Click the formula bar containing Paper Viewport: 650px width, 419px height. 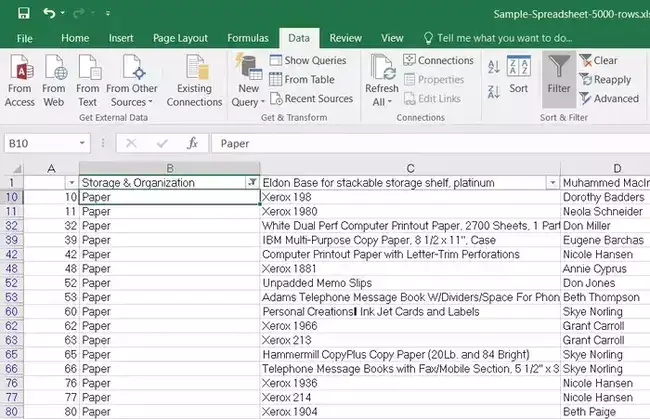tap(431, 143)
